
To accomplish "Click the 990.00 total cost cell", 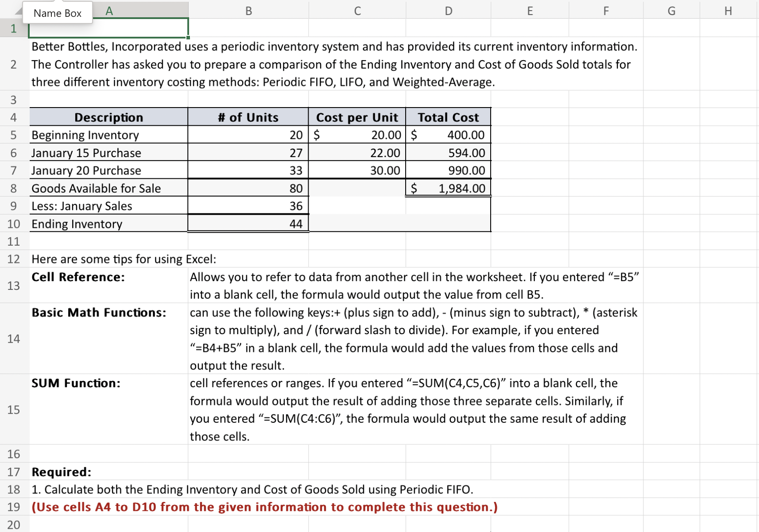I will [x=448, y=170].
